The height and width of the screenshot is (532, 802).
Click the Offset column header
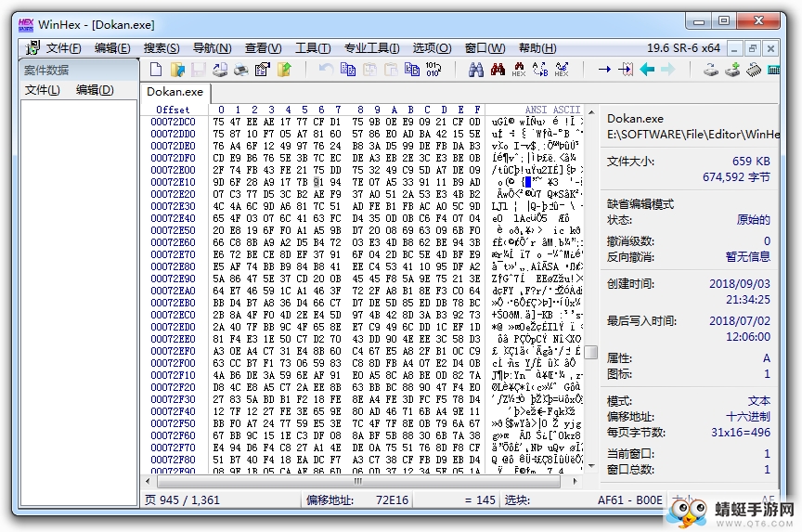click(173, 110)
